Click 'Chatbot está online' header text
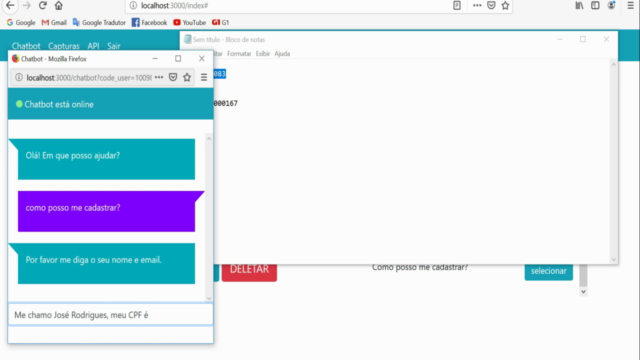This screenshot has height=360, width=640. [59, 104]
